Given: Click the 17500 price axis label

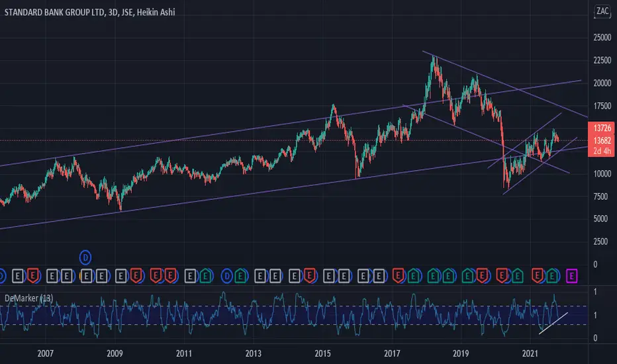Looking at the screenshot, I should click(x=602, y=106).
